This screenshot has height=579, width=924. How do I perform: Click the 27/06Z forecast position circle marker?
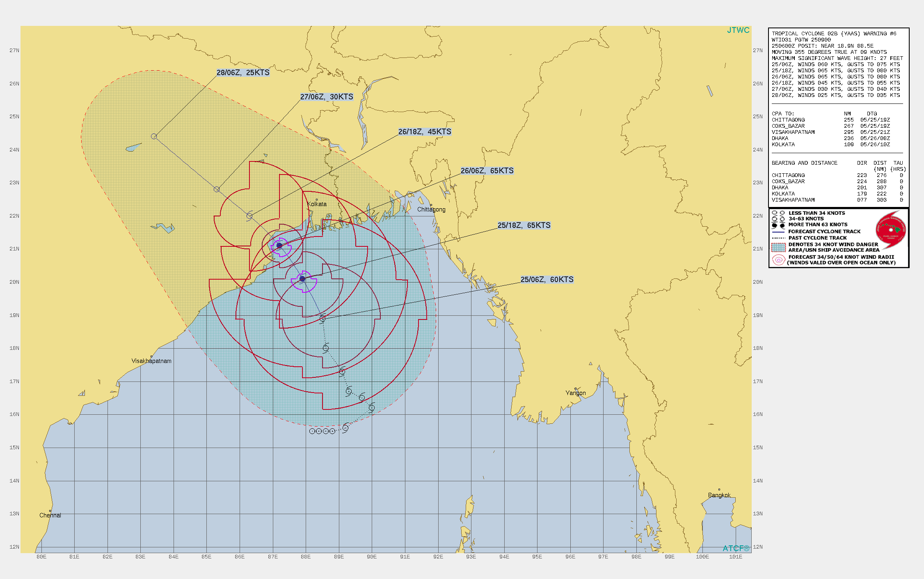[217, 189]
